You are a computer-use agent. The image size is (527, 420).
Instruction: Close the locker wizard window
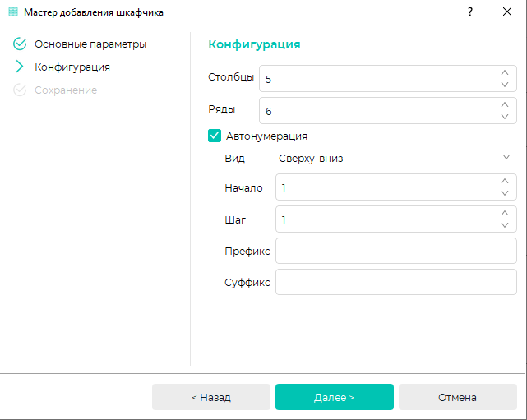pos(506,12)
